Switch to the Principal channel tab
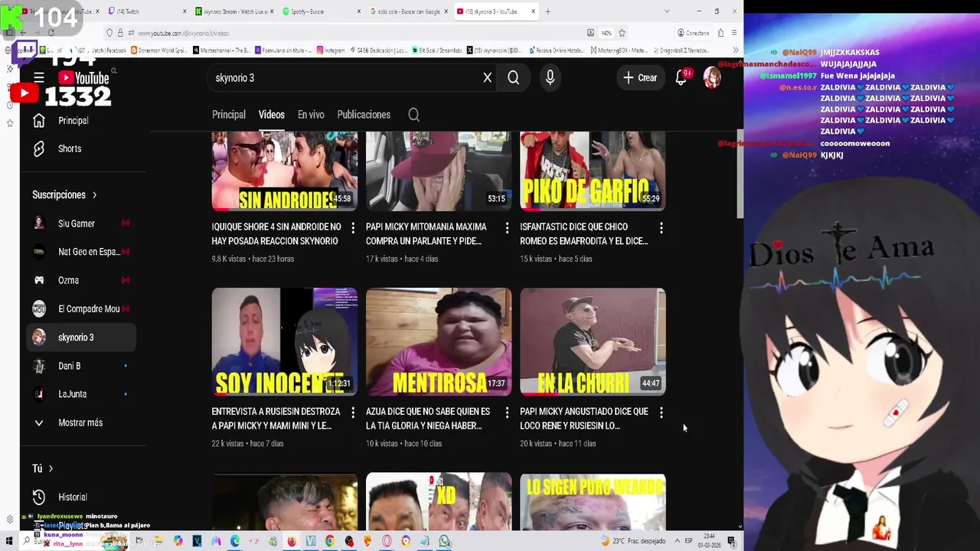Screen dimensions: 980x551 [229, 115]
